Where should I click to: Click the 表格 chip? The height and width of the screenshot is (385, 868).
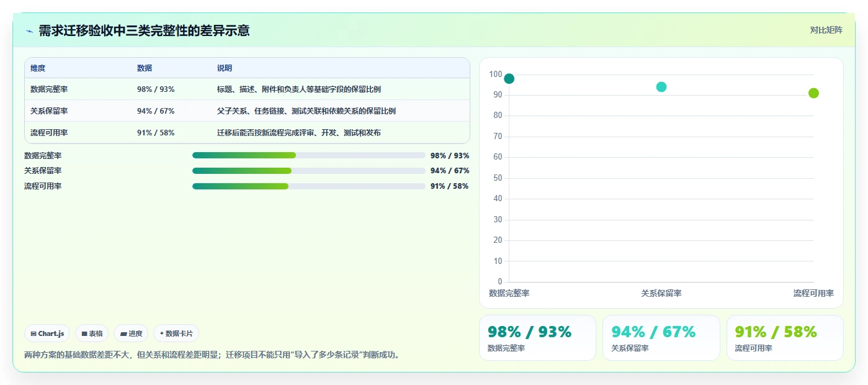pyautogui.click(x=92, y=333)
